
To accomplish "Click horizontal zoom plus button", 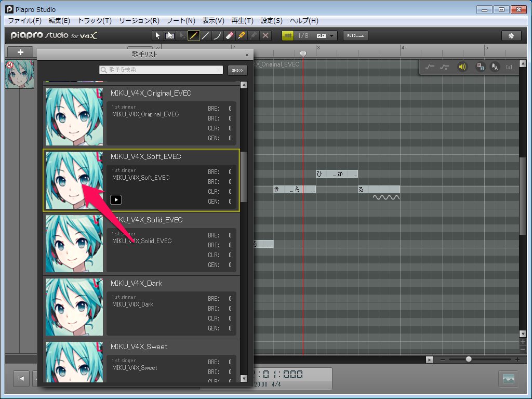I will click(x=517, y=360).
